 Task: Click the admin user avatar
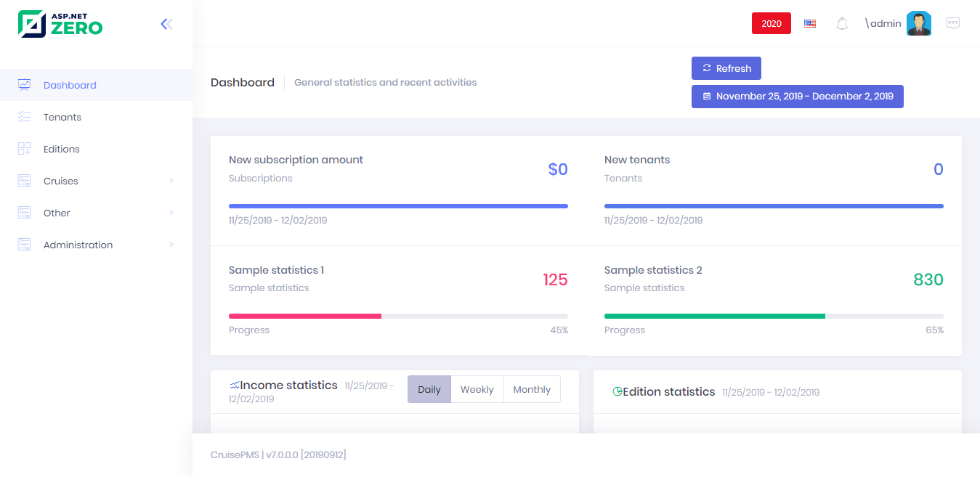click(919, 23)
